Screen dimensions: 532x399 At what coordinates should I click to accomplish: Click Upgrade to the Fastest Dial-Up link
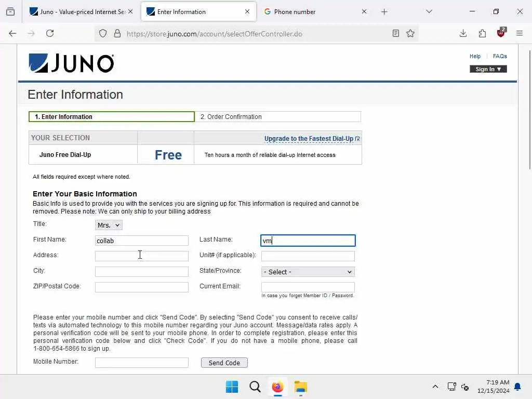click(x=312, y=139)
